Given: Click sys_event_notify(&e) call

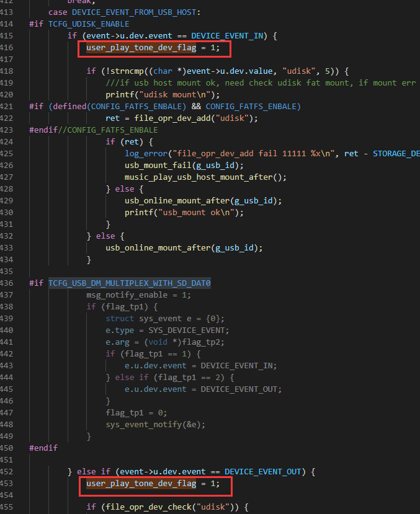Looking at the screenshot, I should [156, 425].
